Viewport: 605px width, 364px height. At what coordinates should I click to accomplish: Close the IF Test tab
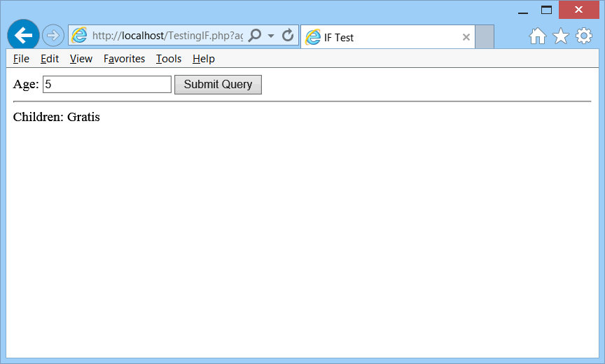tap(466, 37)
